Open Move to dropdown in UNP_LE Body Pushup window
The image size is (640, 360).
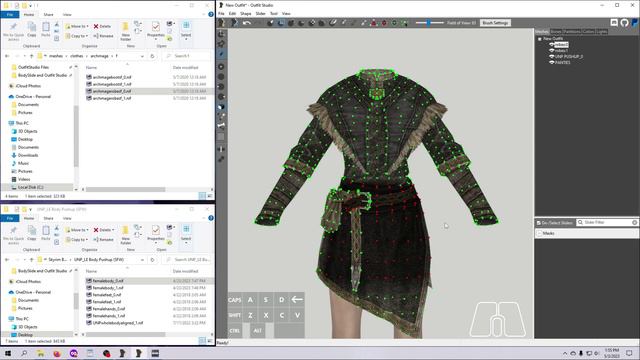coord(78,230)
